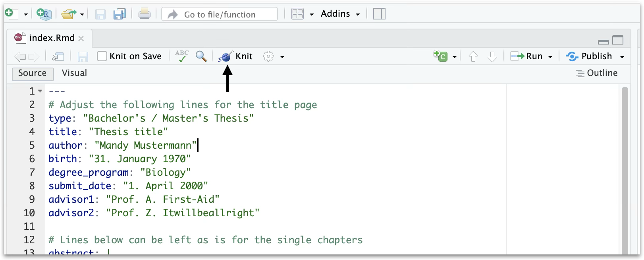Insert a new code chunk
Screen dimensions: 644x260
440,56
